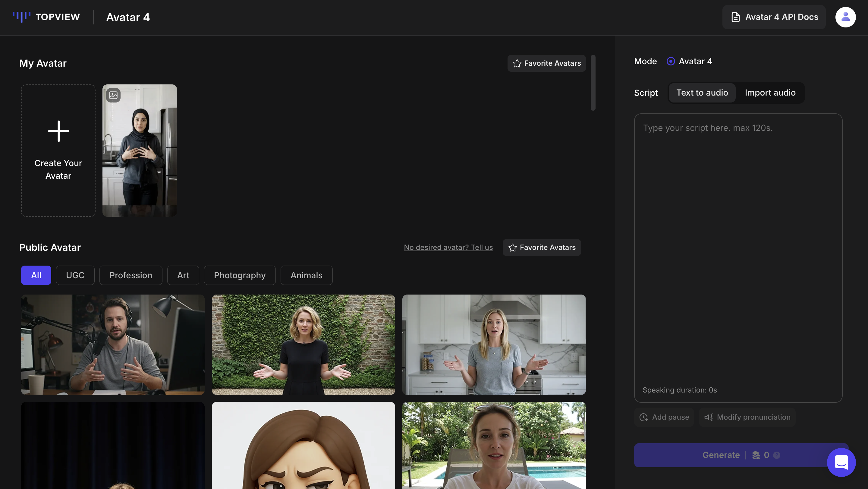This screenshot has height=489, width=868.
Task: Select the Text to audio tab
Action: pyautogui.click(x=702, y=93)
